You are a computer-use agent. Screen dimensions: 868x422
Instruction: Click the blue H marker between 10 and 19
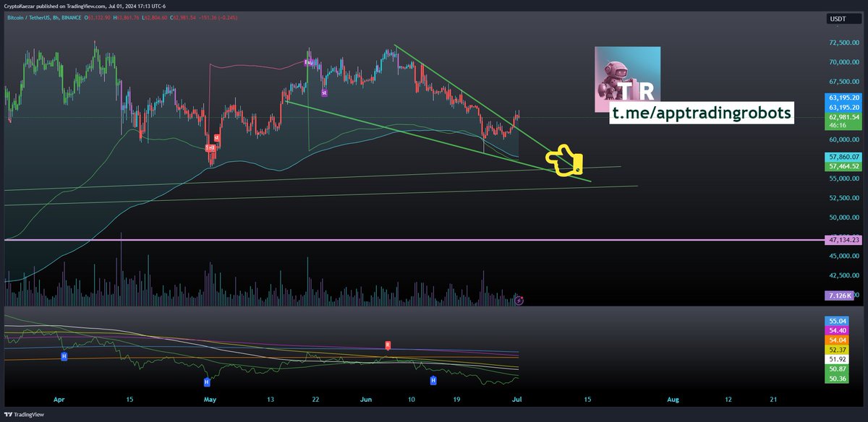click(433, 379)
